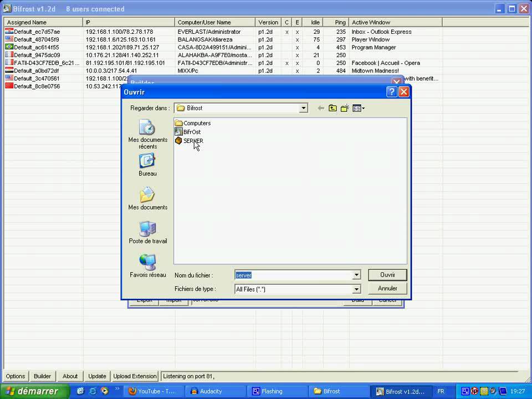The height and width of the screenshot is (399, 532).
Task: Sort by Computer/User Name column header
Action: (215, 22)
